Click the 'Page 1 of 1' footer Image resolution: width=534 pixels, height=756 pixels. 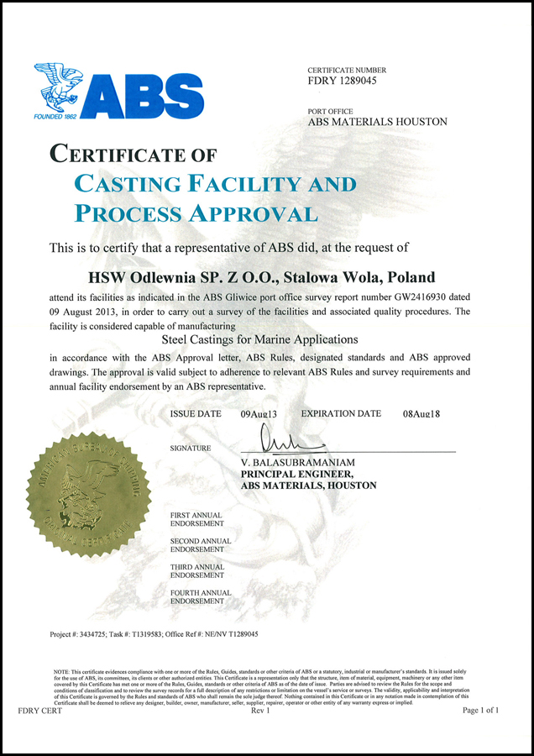pyautogui.click(x=480, y=710)
